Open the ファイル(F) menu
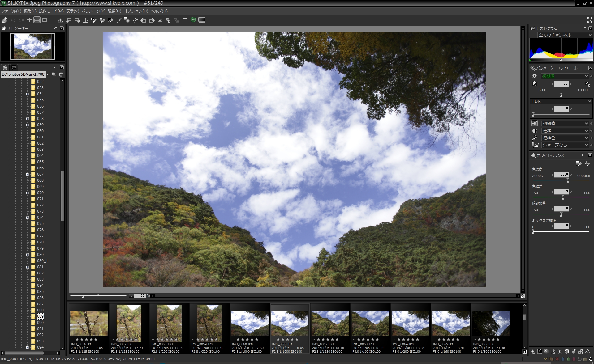Screen dimensions: 594x364 (11, 11)
